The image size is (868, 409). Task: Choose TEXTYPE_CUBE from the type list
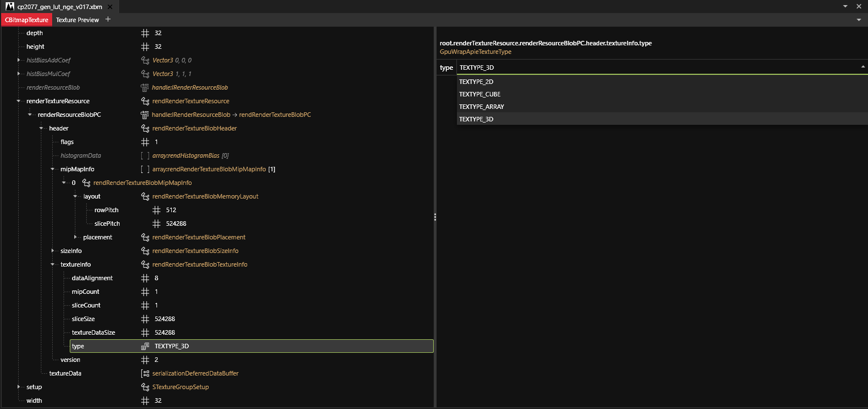tap(480, 94)
